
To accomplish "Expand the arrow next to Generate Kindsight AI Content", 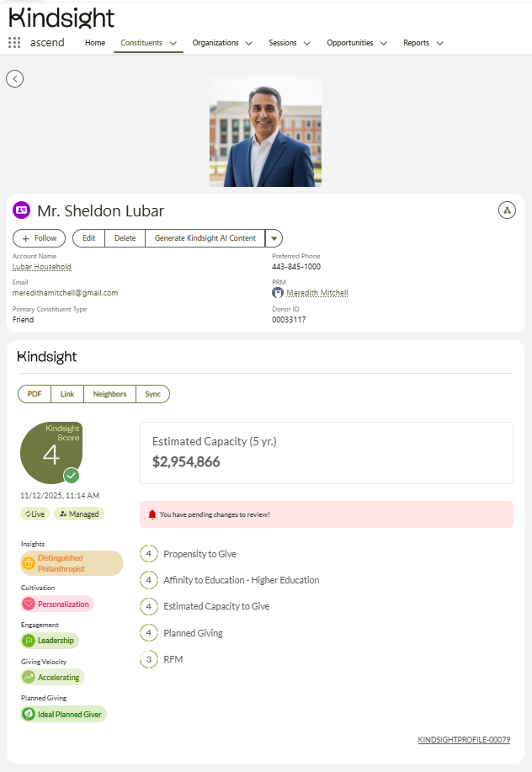I will click(274, 238).
